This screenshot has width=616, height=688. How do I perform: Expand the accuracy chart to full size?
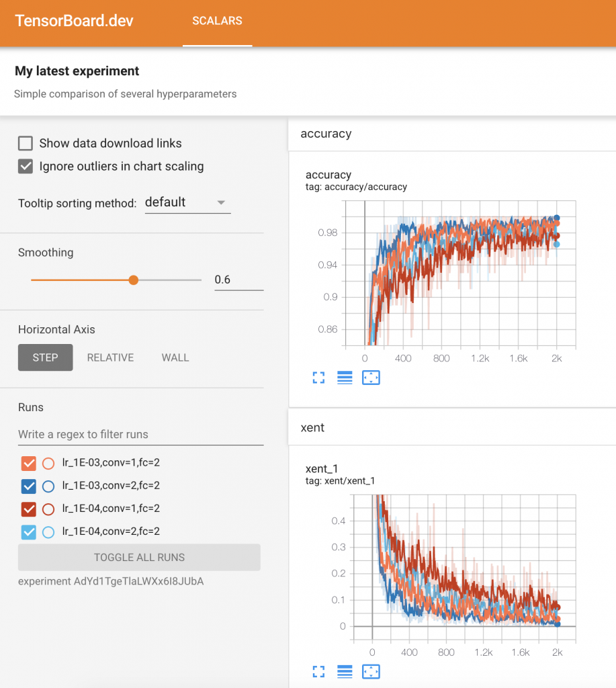pyautogui.click(x=318, y=378)
